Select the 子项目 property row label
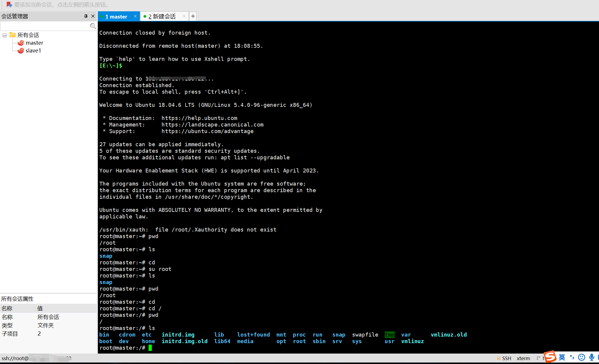Image resolution: width=599 pixels, height=364 pixels. [x=10, y=334]
